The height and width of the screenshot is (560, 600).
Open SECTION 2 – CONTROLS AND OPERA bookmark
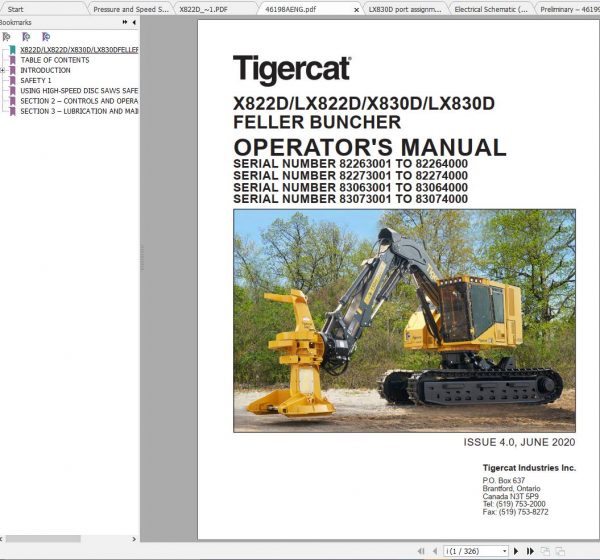coord(79,101)
